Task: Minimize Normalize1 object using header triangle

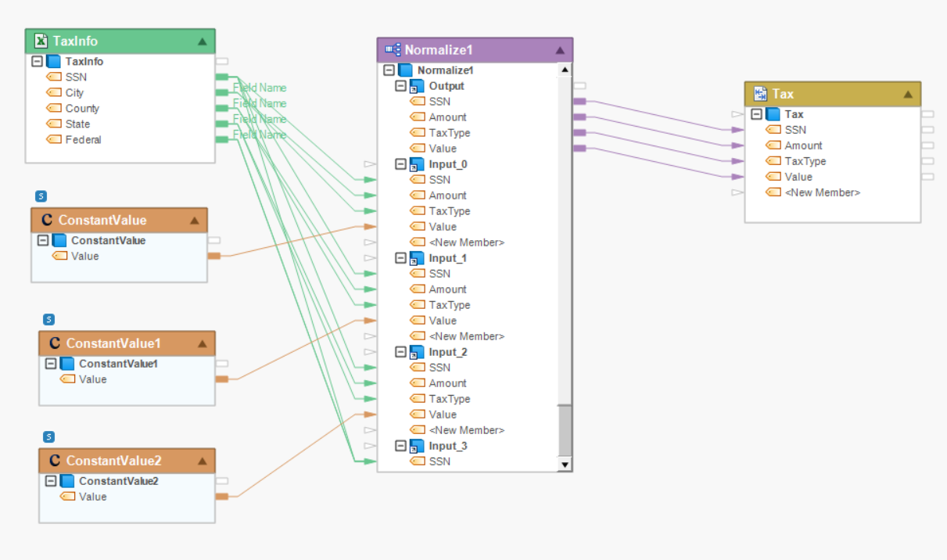Action: (559, 50)
